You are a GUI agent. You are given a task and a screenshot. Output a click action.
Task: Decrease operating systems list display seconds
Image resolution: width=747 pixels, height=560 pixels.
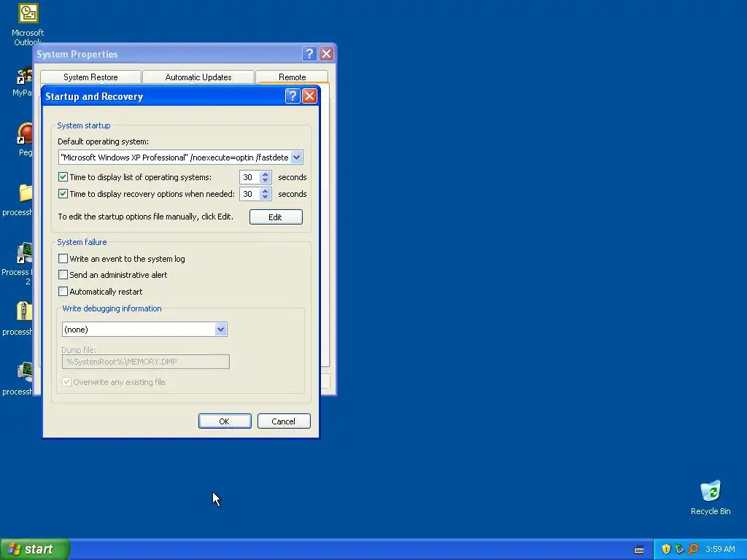[x=266, y=181]
